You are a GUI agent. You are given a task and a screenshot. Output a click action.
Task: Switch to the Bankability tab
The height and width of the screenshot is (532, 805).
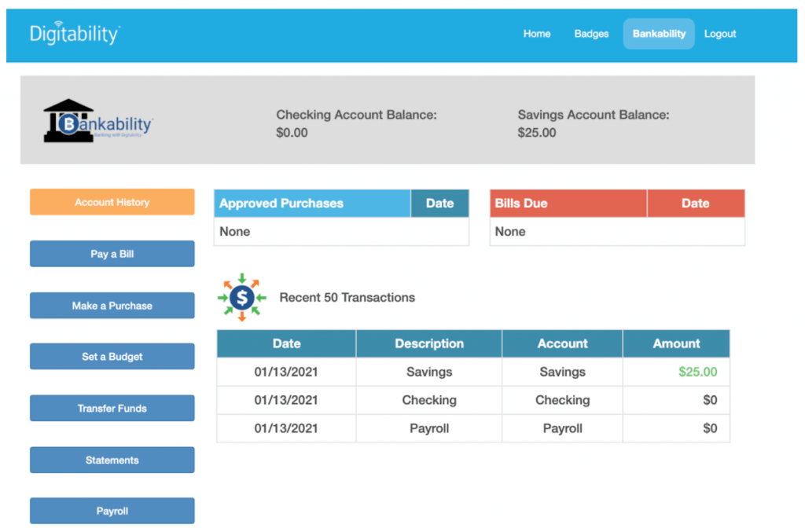659,34
